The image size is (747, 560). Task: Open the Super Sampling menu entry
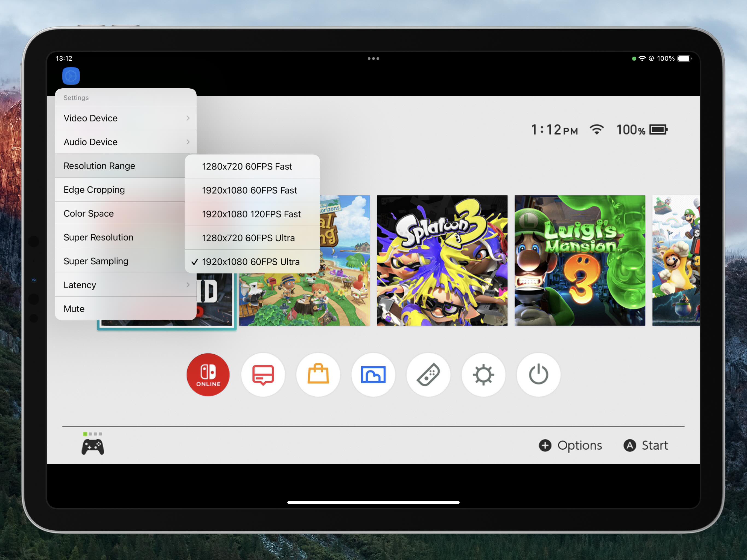click(x=120, y=261)
